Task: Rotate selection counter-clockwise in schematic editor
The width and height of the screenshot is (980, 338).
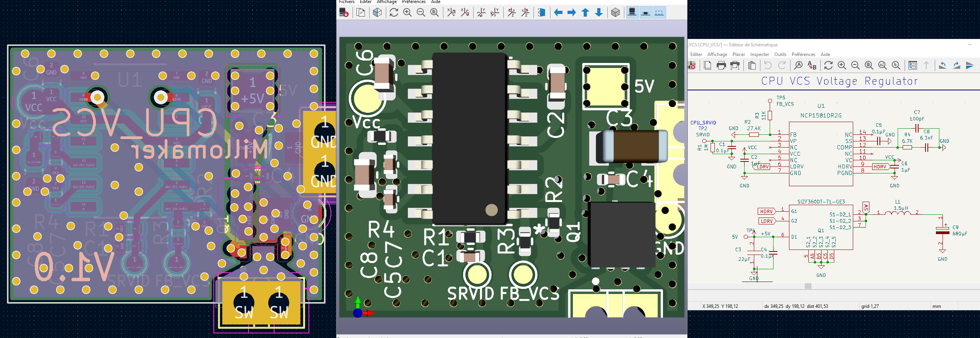Action: pyautogui.click(x=943, y=66)
